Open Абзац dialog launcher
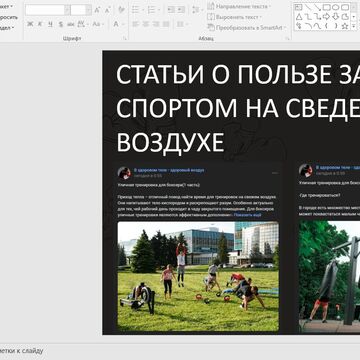Image resolution: width=360 pixels, height=360 pixels. pyautogui.click(x=287, y=39)
